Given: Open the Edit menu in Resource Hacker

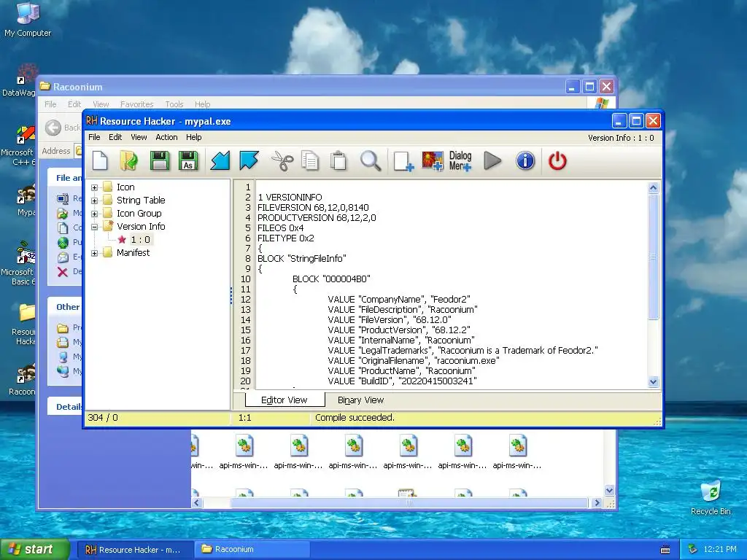Looking at the screenshot, I should 115,137.
